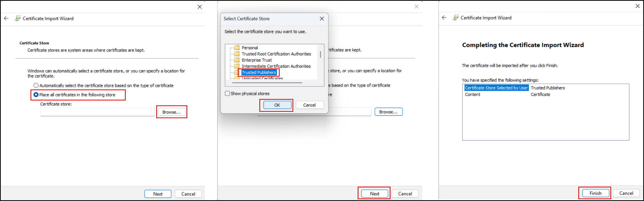Click the back arrow in the leftmost wizard window

point(6,18)
